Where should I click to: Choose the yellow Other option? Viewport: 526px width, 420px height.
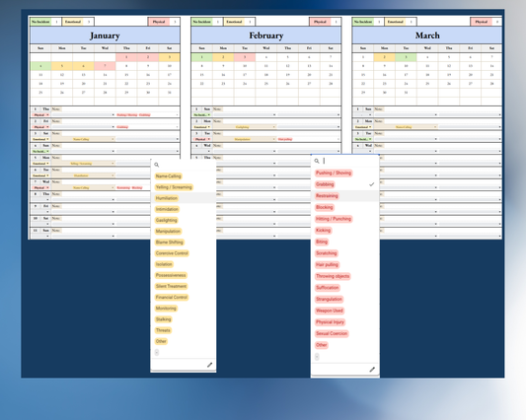point(161,341)
